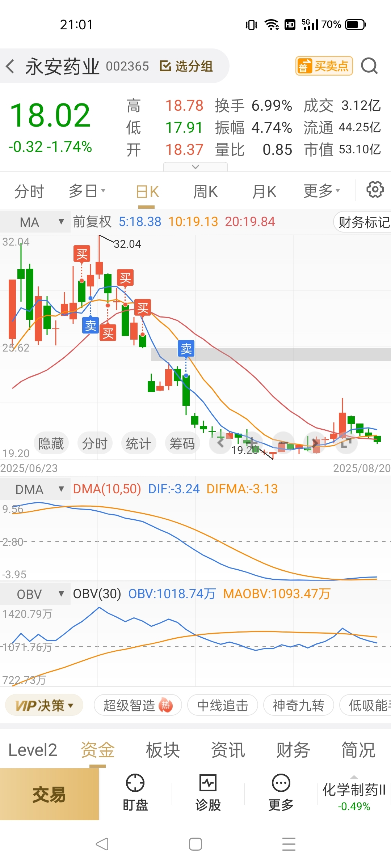Image resolution: width=391 pixels, height=868 pixels.
Task: Open 资金 funds tab
Action: coord(98,750)
